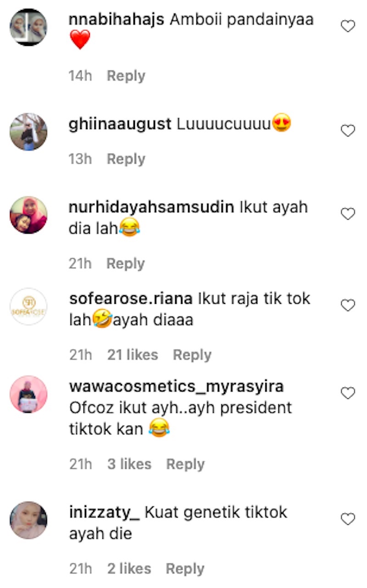Screen dimensions: 367x588
Task: Show 3 likes on wawacosmetics_myrasyira's comment
Action: point(129,464)
